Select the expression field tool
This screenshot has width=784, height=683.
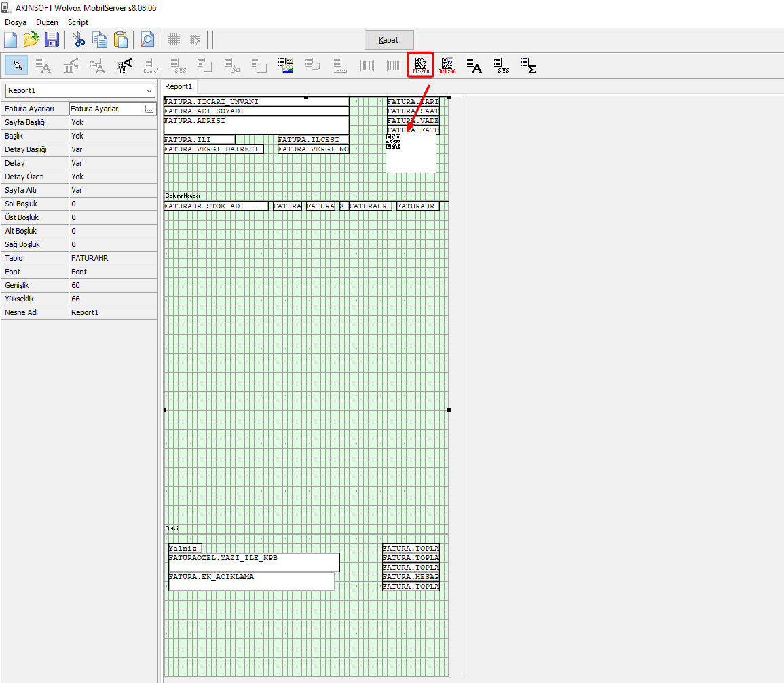click(x=151, y=65)
